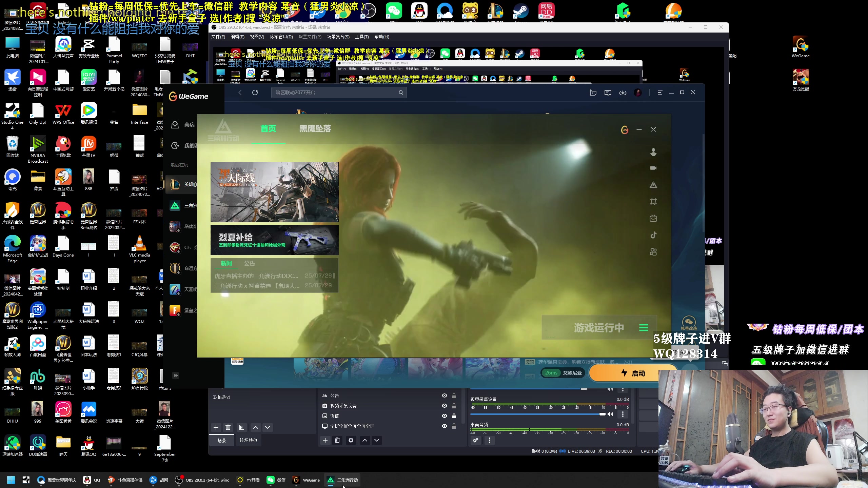
Task: Hide the 公告 source in OBS
Action: point(445,395)
